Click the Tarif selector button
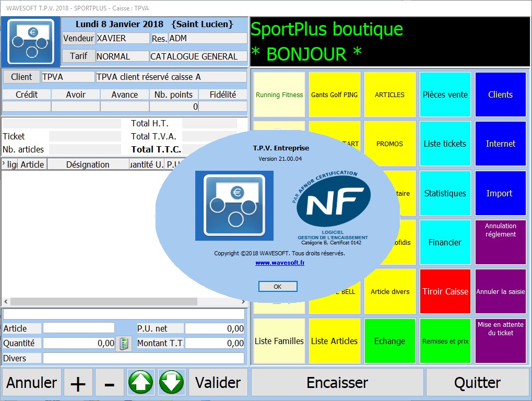Screen dimensions: 532x401 [78, 56]
